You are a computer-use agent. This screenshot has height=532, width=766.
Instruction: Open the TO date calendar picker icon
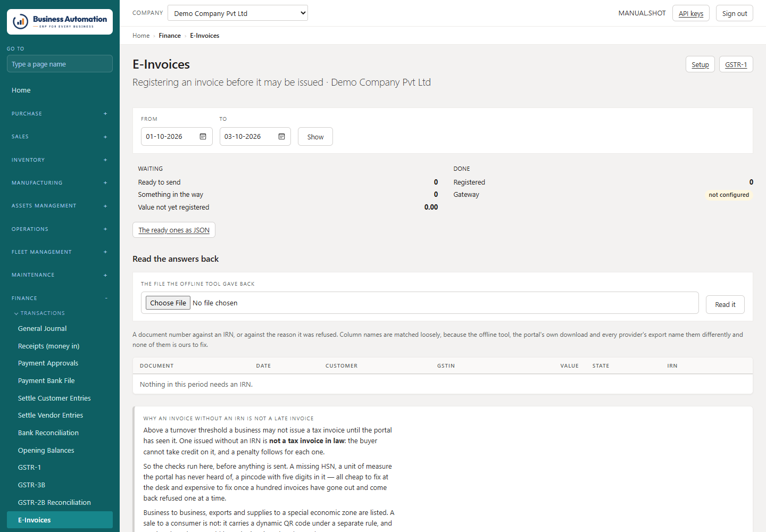281,137
